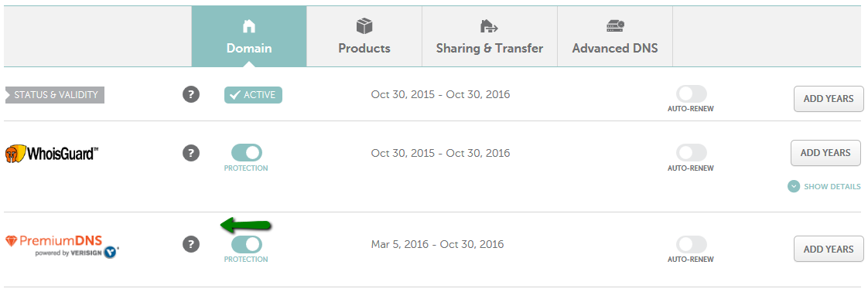
Task: Click the server icon above Advanced DNS
Action: pos(615,25)
